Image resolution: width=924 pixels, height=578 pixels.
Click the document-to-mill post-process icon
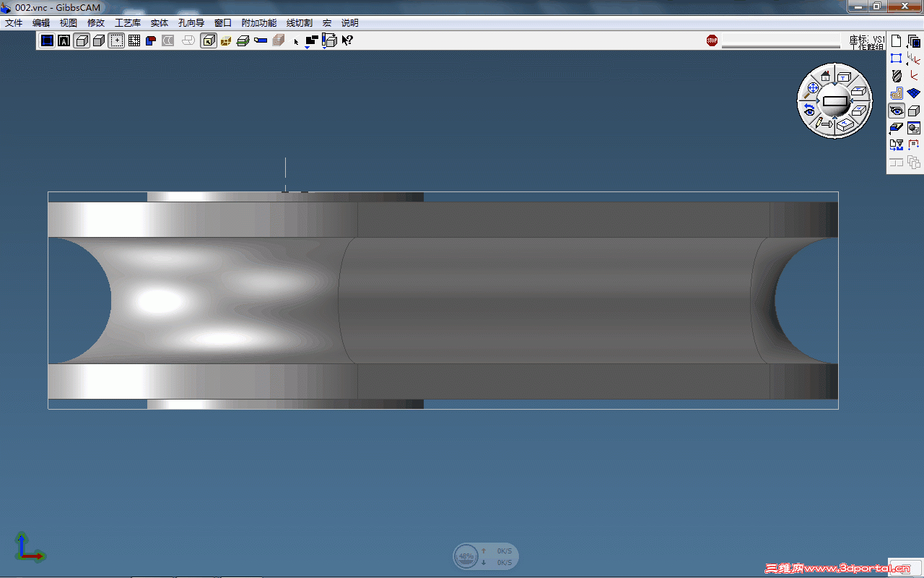coord(897,144)
